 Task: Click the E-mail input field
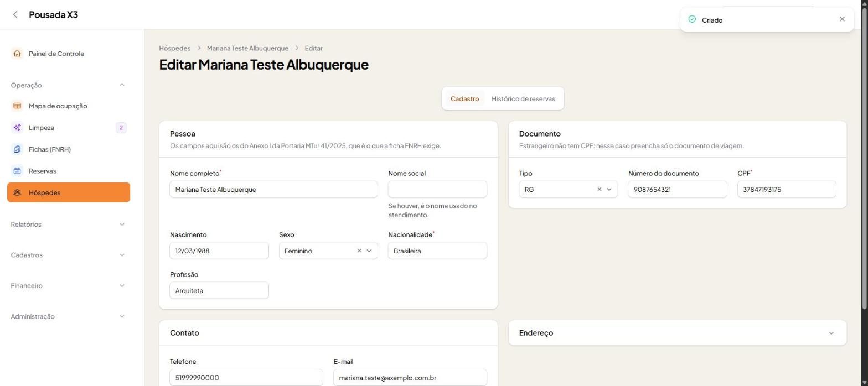(410, 378)
